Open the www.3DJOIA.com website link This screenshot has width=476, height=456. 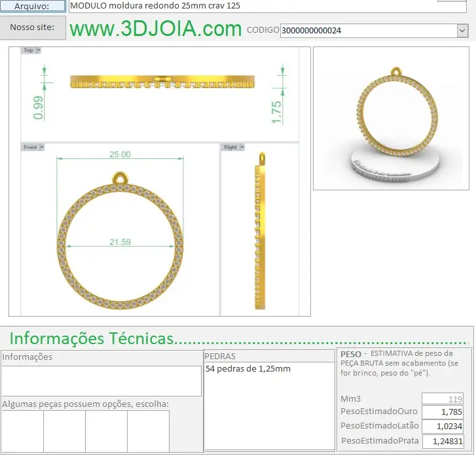click(x=155, y=29)
